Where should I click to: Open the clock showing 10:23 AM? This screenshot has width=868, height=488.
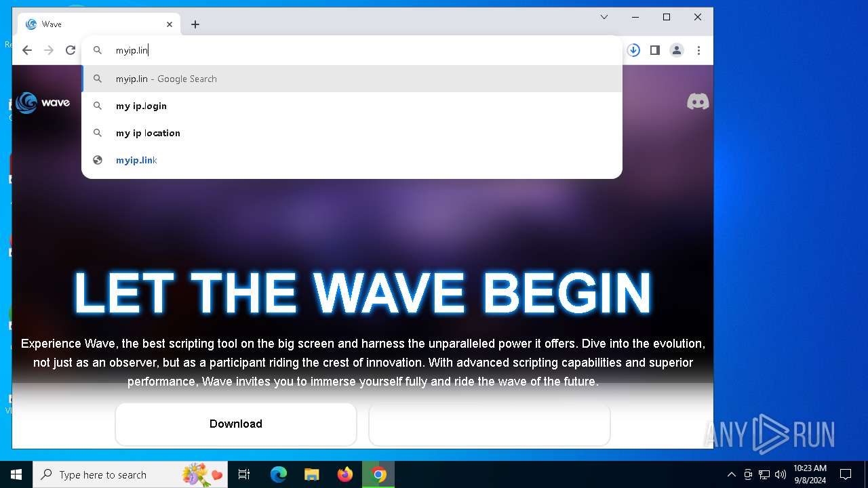tap(810, 474)
